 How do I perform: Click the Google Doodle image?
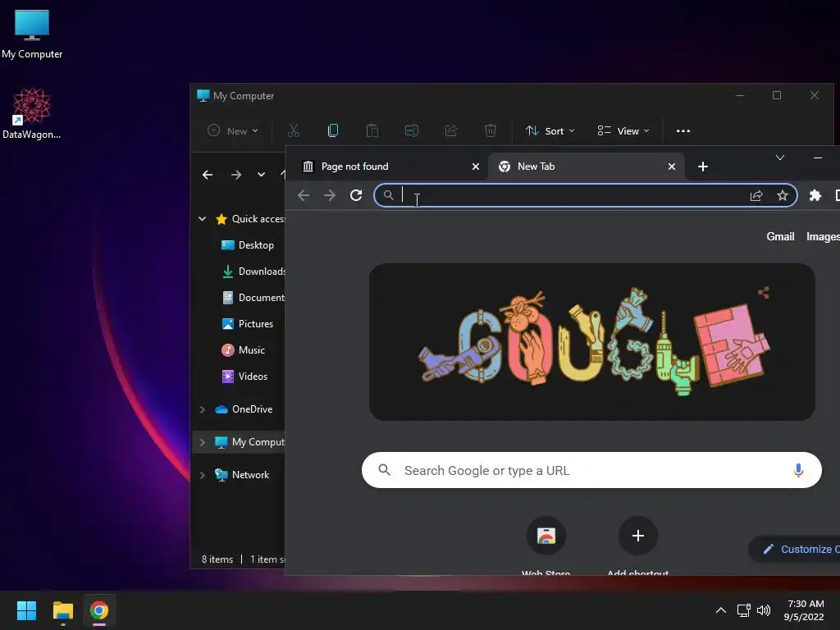[592, 342]
